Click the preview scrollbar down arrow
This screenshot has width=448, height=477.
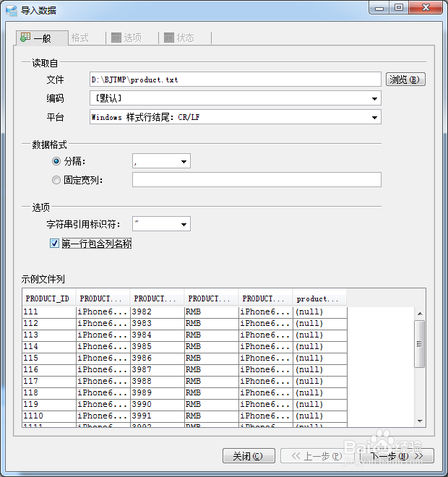click(x=420, y=421)
